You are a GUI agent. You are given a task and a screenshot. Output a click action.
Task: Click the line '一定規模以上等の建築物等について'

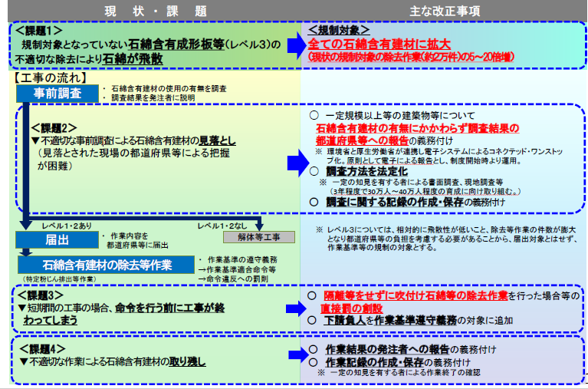tap(399, 115)
